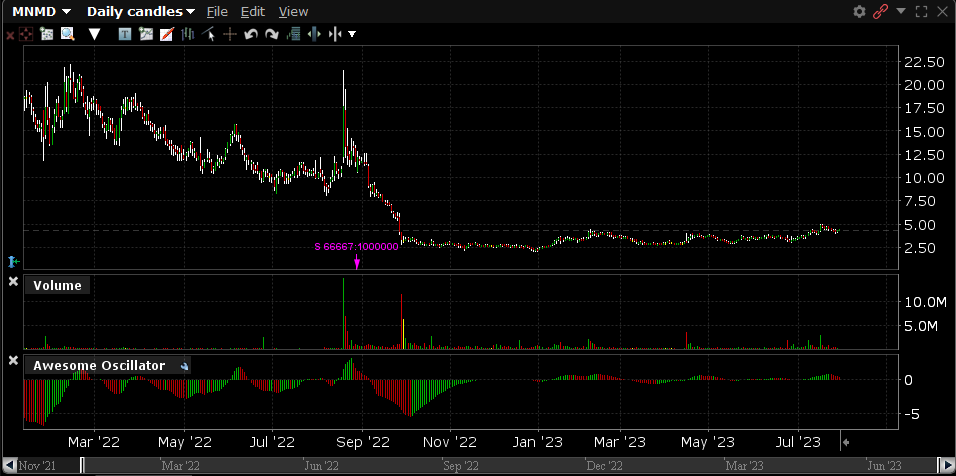
Task: Activate the red pencil drawing tool
Action: 167,34
